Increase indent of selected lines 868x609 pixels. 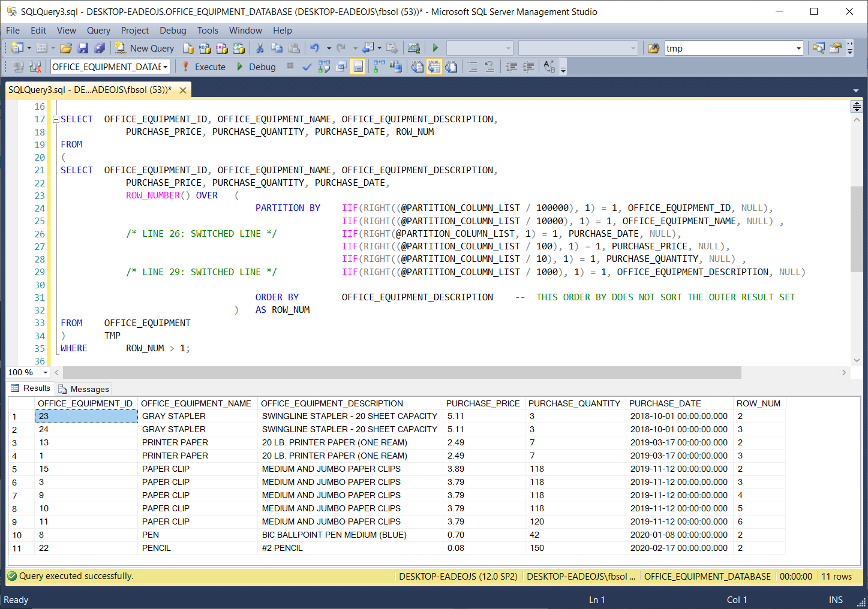tap(528, 67)
